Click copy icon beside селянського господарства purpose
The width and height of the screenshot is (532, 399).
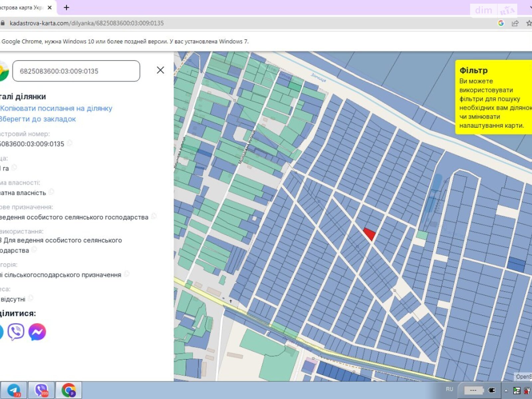click(x=154, y=216)
